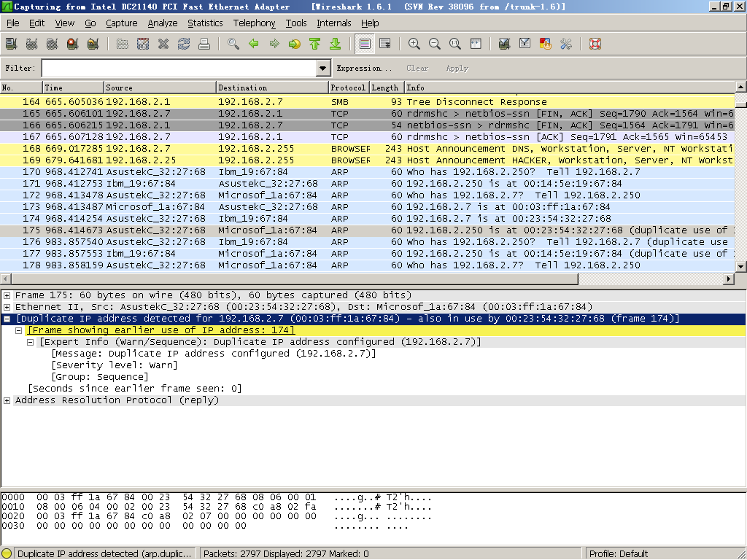Click hex dump line 0010
Screen dimensions: 747x560
tap(217, 507)
